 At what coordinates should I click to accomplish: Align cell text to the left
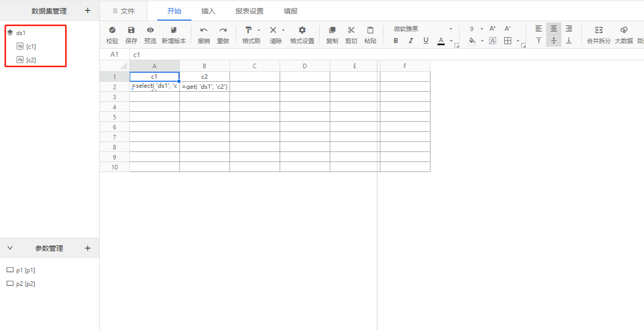[x=539, y=29]
